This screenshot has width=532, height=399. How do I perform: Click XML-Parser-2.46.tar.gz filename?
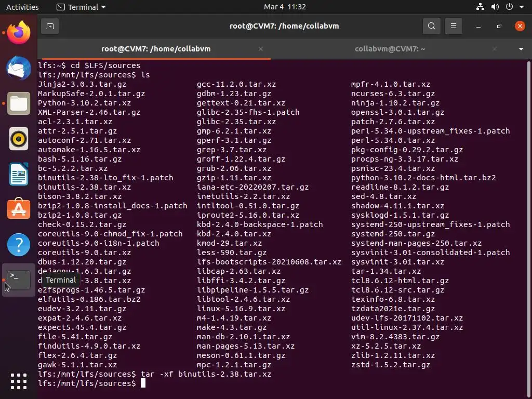pos(89,112)
